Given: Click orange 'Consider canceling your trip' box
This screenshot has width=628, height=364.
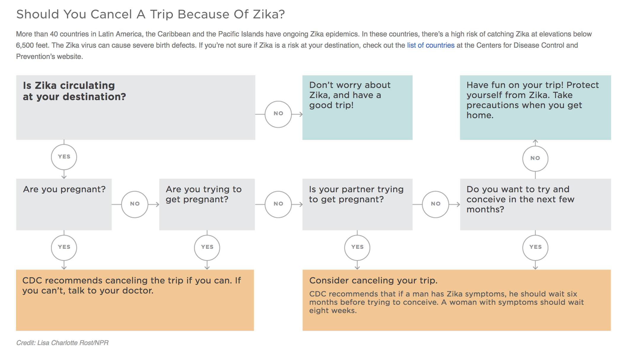Looking at the screenshot, I should tap(457, 300).
